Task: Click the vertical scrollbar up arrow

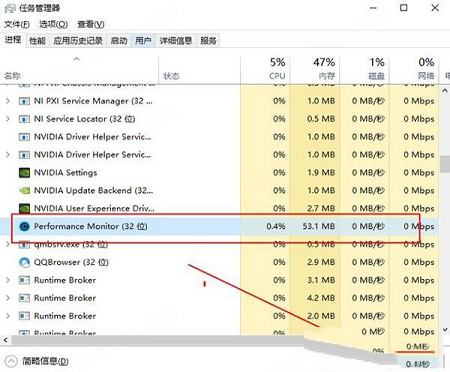Action: 445,91
